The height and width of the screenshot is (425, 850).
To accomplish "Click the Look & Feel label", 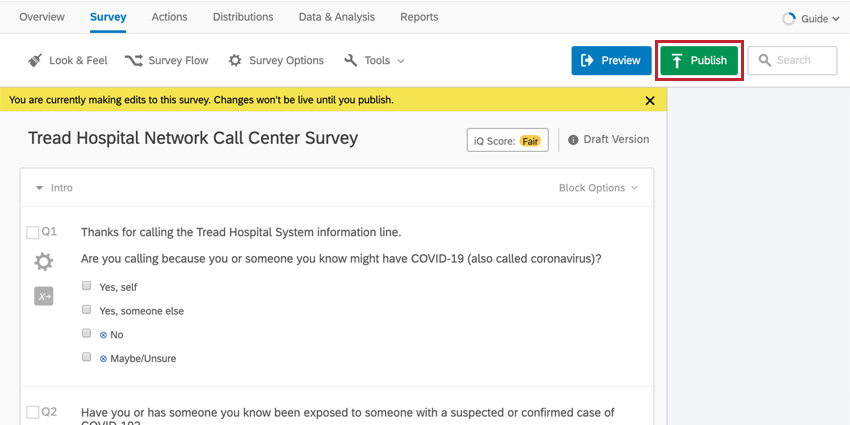I will 78,61.
